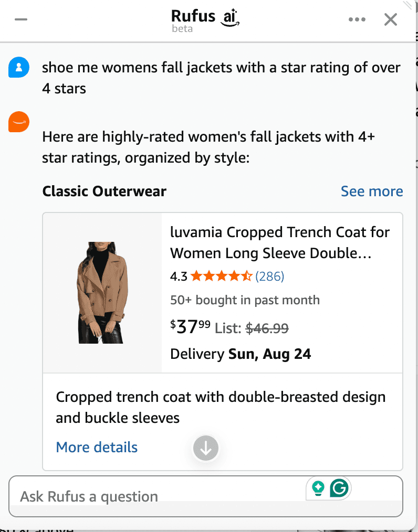
Task: Close the Rufus chat window
Action: [x=391, y=19]
